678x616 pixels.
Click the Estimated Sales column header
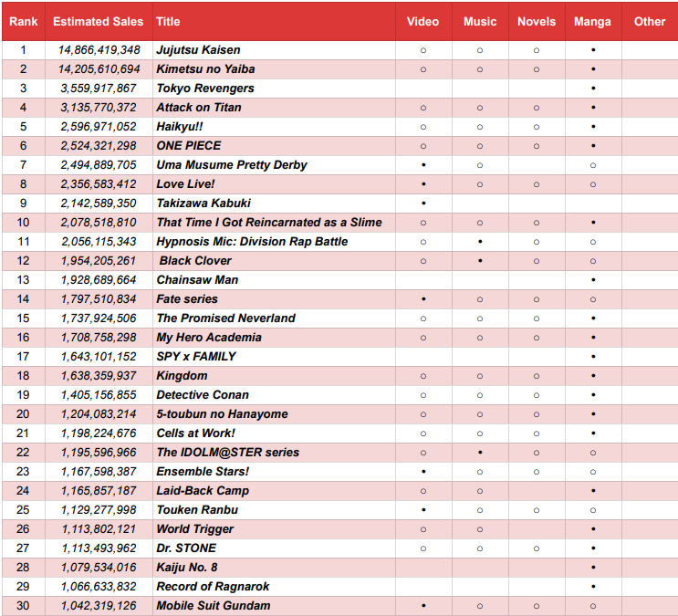tap(99, 22)
